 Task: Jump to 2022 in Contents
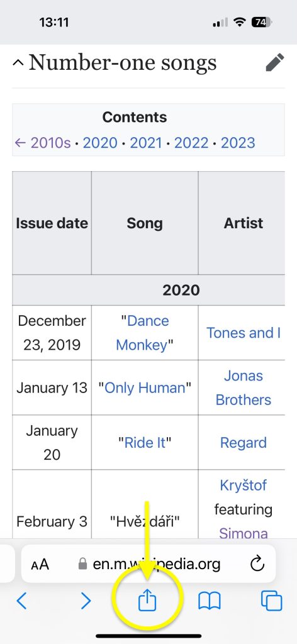pos(191,143)
